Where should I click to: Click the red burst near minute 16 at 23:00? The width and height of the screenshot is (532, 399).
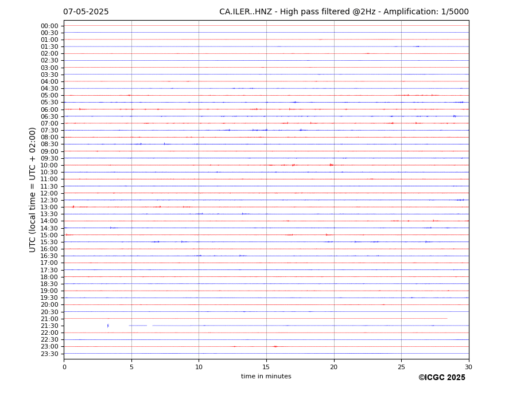(275, 346)
